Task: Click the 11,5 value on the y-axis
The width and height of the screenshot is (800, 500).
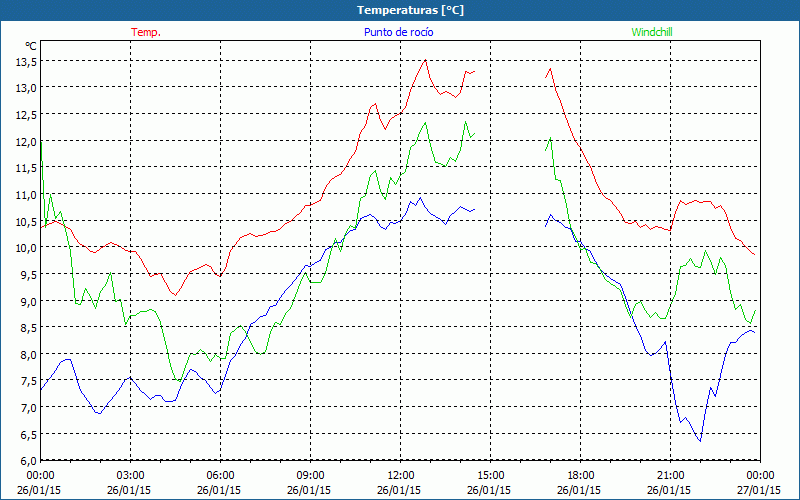Action: (x=27, y=168)
